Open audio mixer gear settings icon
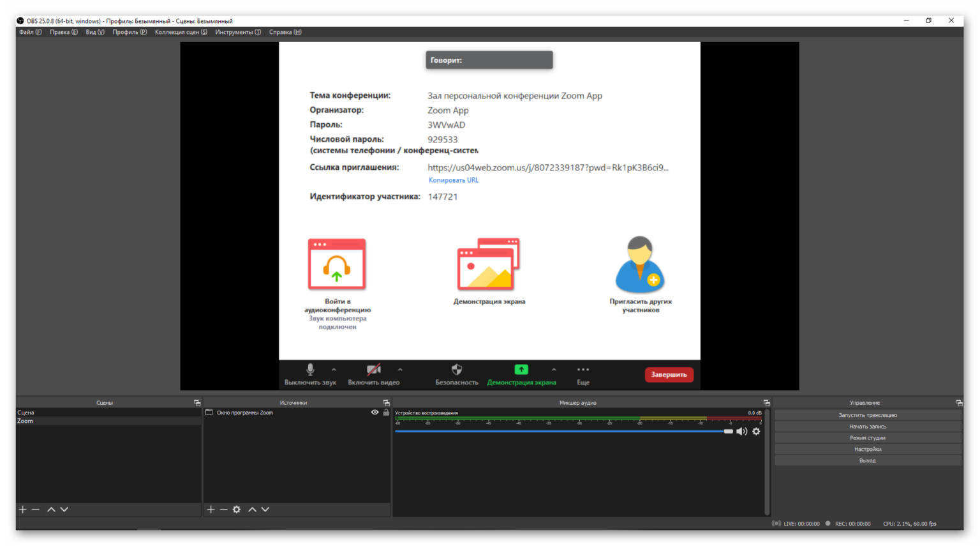980x546 pixels. (756, 432)
